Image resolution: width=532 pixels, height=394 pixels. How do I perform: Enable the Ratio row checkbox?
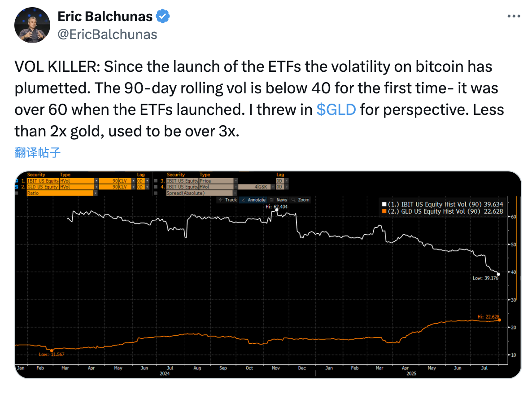(x=17, y=193)
